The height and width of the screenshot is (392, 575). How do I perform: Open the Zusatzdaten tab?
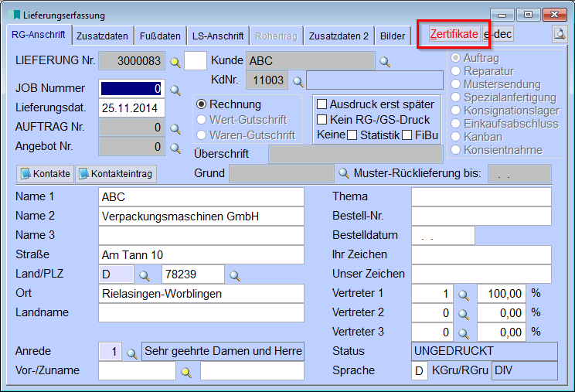[x=102, y=36]
